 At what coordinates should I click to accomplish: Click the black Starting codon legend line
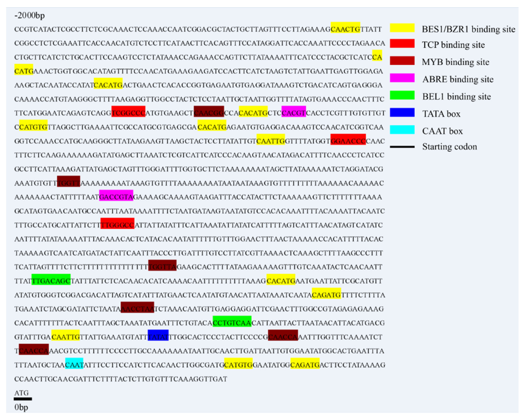402,147
